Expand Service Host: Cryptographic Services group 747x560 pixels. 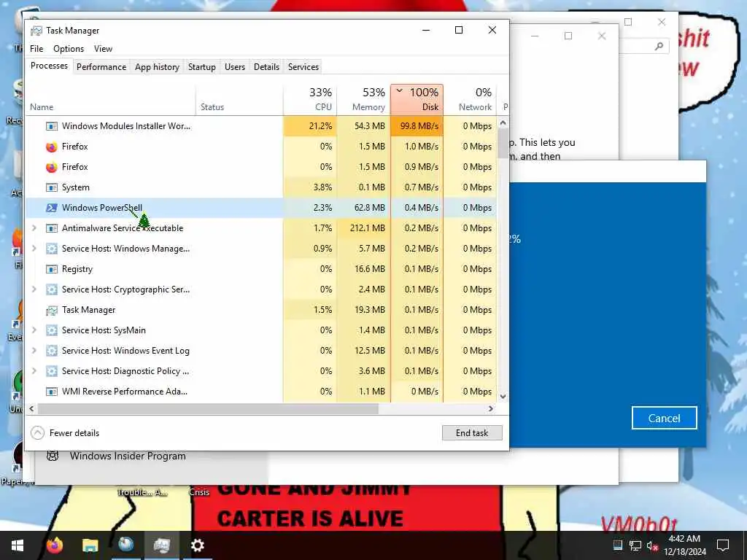34,289
